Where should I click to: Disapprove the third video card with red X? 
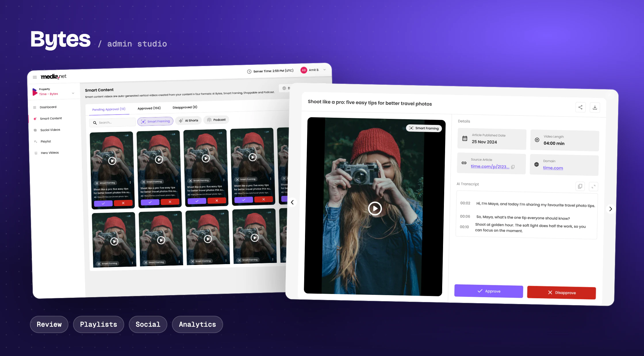[217, 200]
